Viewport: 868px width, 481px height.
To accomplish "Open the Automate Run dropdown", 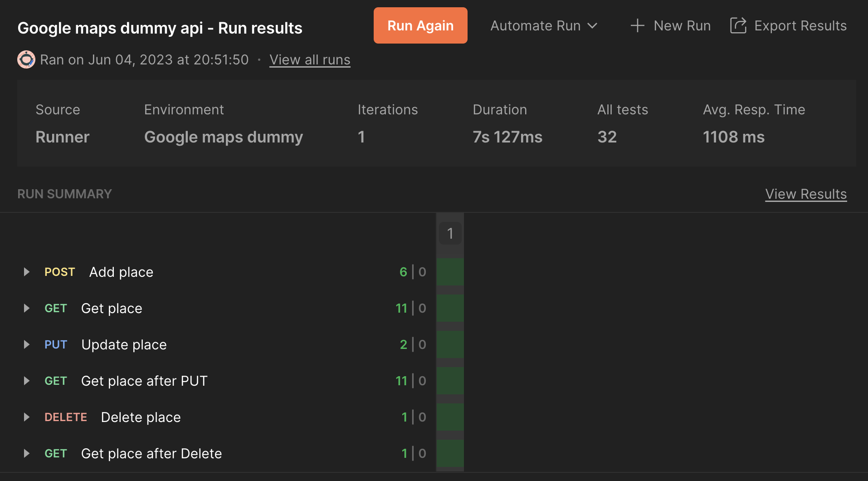I will [x=544, y=26].
